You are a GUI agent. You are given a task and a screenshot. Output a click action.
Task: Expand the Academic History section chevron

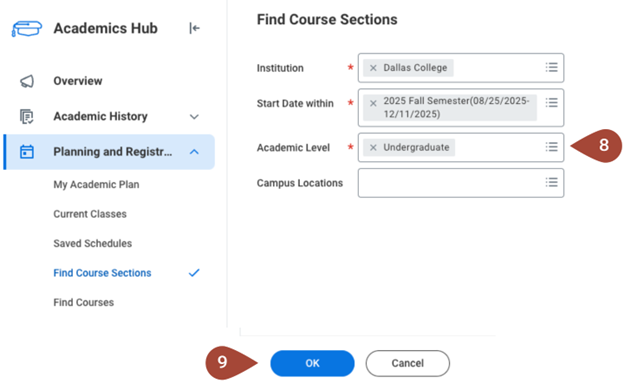(x=194, y=117)
